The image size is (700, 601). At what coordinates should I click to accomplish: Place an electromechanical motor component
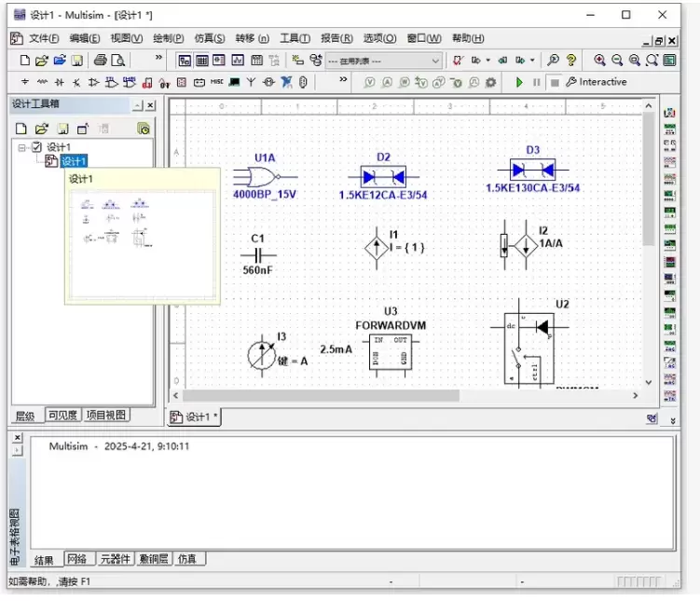268,82
